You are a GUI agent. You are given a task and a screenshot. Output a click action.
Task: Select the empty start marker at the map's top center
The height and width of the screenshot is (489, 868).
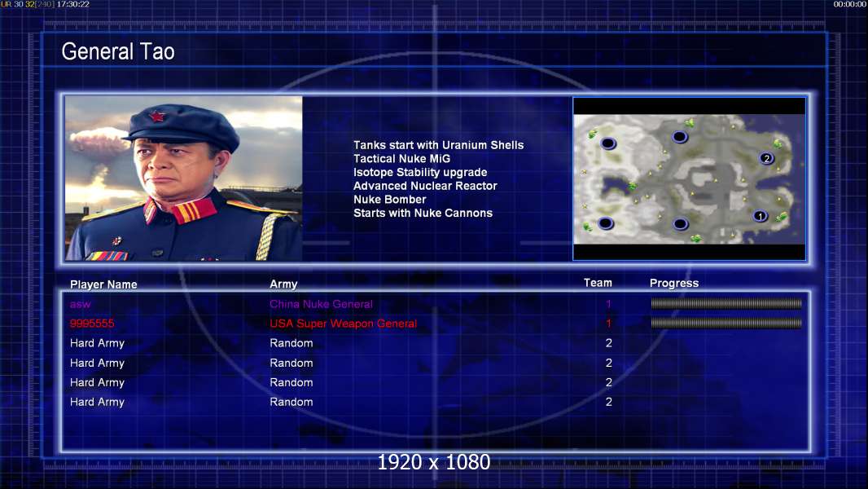[x=680, y=136]
